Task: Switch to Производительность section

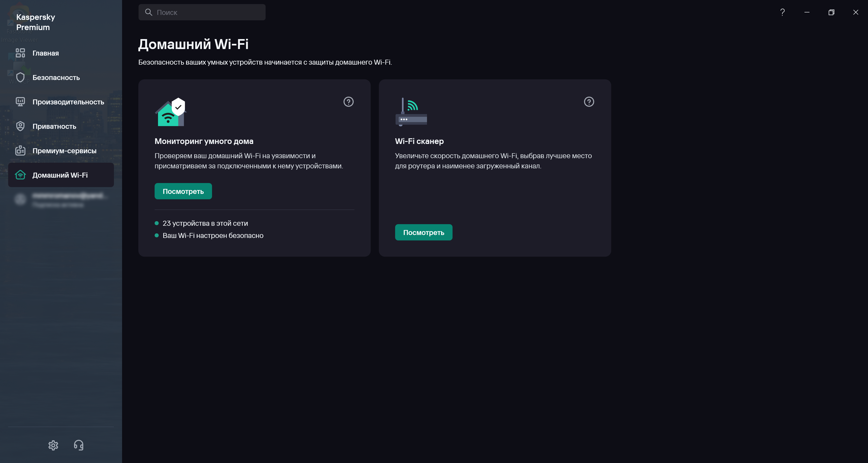Action: [x=68, y=102]
